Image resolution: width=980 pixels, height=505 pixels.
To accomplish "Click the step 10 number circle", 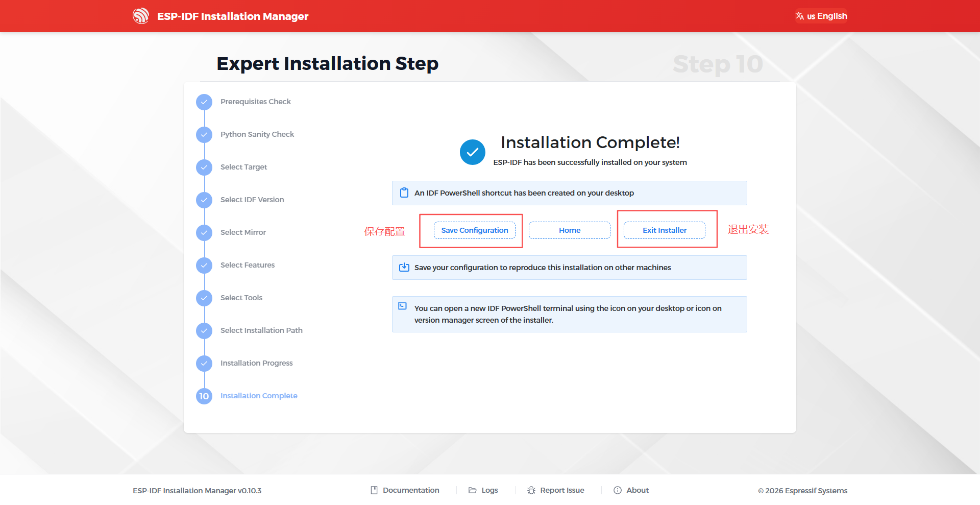I will coord(204,396).
